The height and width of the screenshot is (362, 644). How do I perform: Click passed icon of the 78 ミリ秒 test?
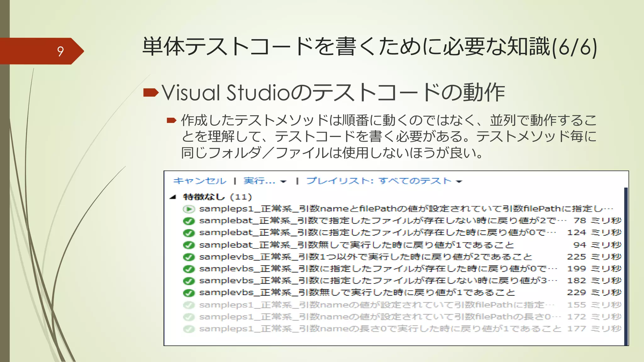(189, 221)
